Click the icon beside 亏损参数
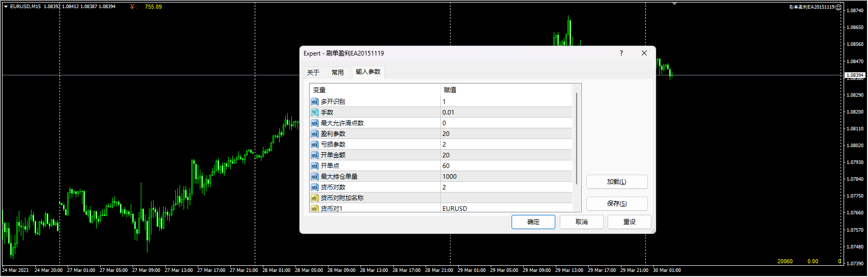868x277 pixels. point(314,145)
